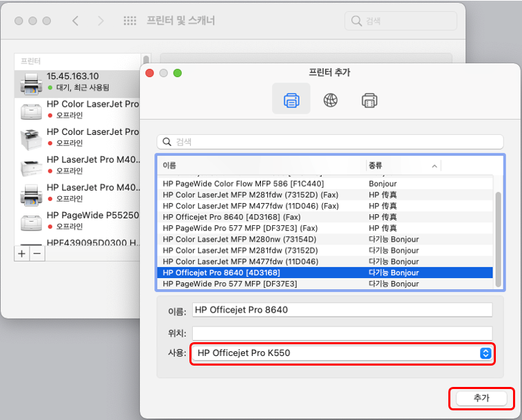Image resolution: width=522 pixels, height=420 pixels.
Task: Select HP Color LaserJet MFP M281fdw 다기능 Bonjour row
Action: [325, 250]
